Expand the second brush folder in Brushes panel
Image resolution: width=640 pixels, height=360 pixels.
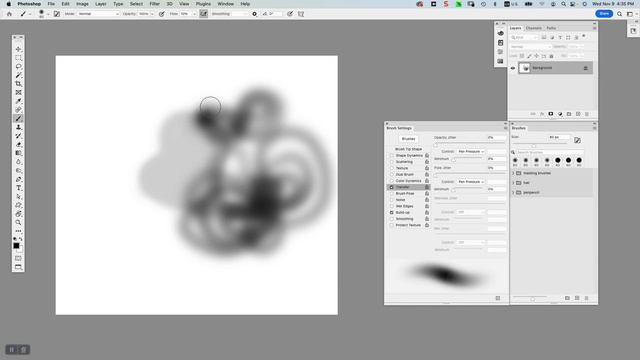click(x=513, y=183)
